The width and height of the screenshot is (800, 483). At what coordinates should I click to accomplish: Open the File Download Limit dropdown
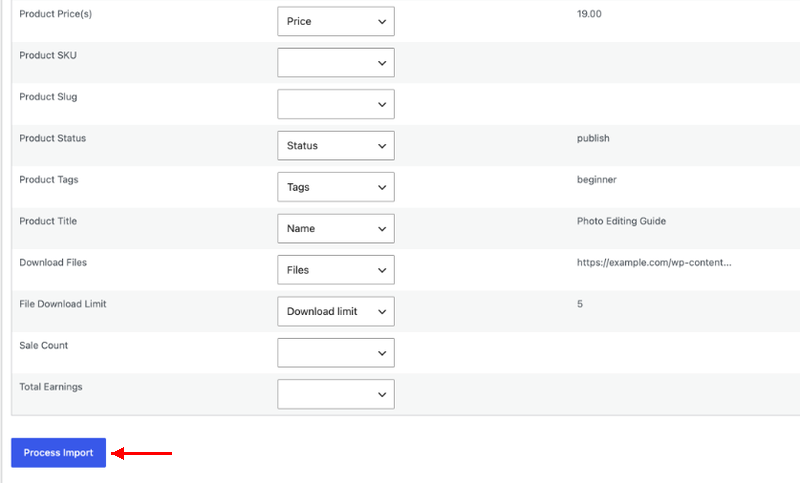point(336,312)
